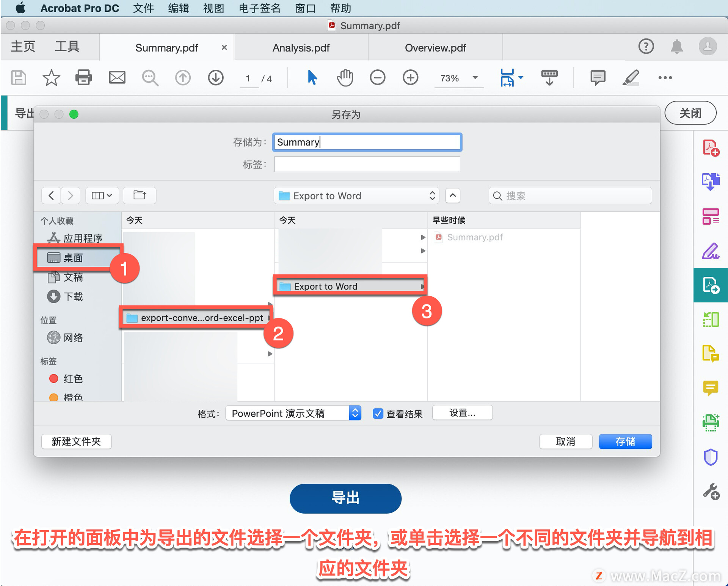Screen dimensions: 728x586
Task: Open the 电子签名 menu
Action: point(260,8)
